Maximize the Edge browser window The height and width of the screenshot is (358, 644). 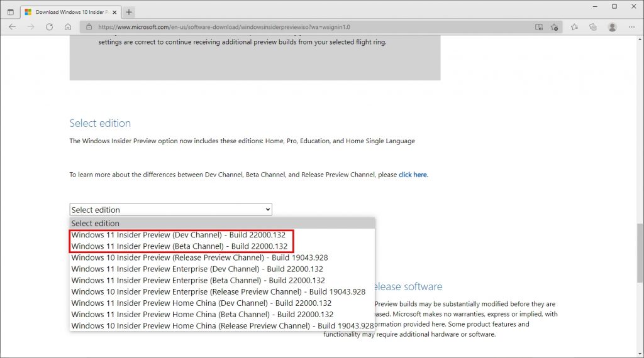[x=614, y=6]
